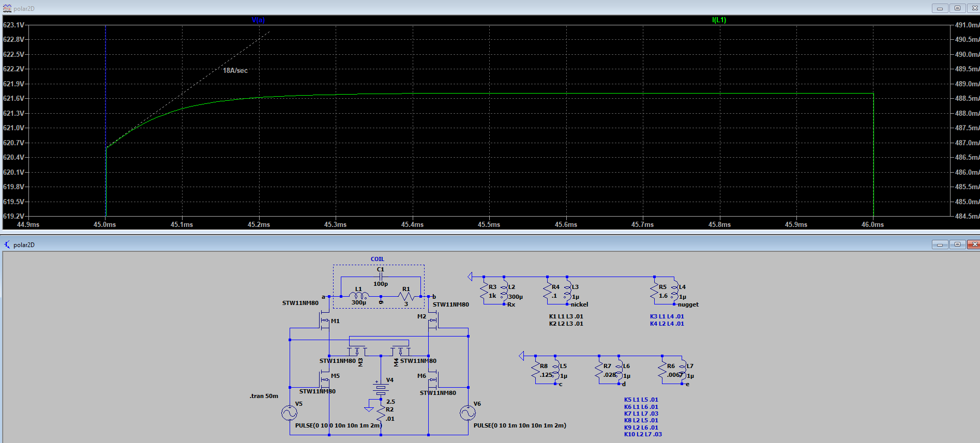Click the 45.5ms time axis label
The width and height of the screenshot is (980, 443).
(x=489, y=225)
